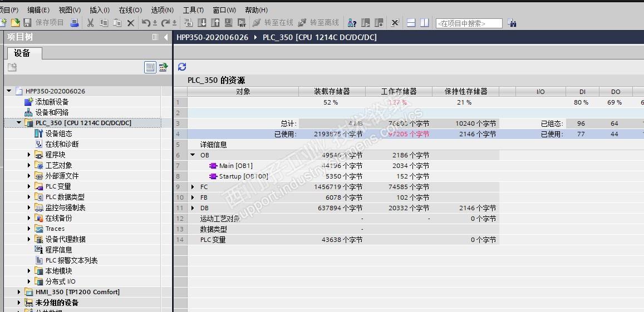Screen dimensions: 644x312
Task: Expand 监控与强制表 folder
Action: coord(29,208)
